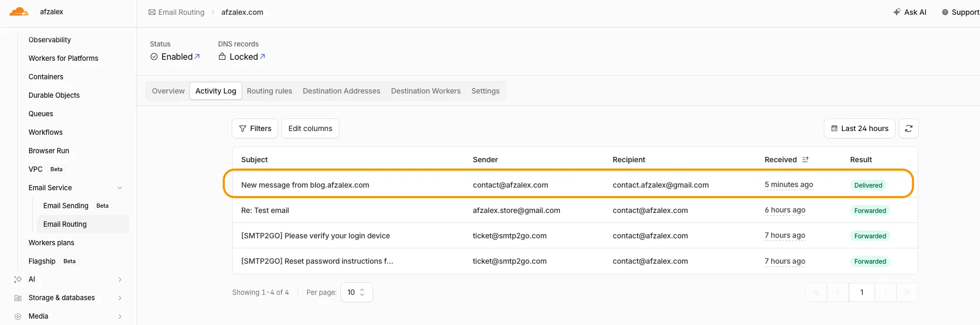The image size is (980, 325).
Task: Click the afzalex account name
Action: [52, 12]
